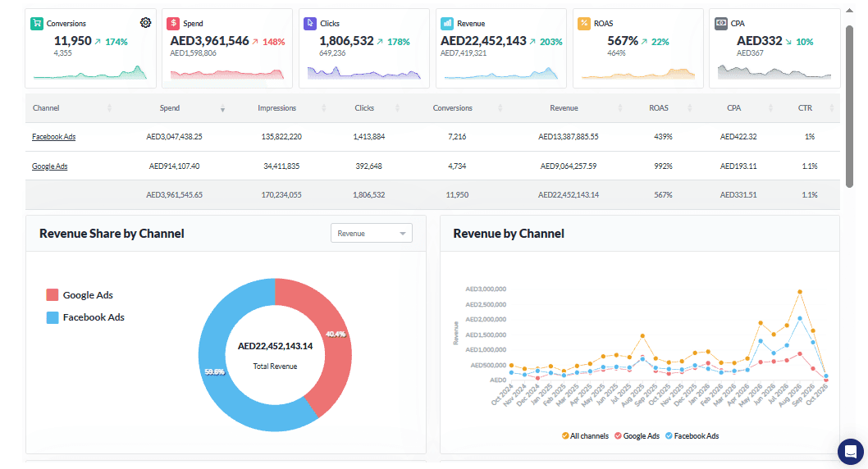This screenshot has height=469, width=868.
Task: Open the Revenue metric dropdown
Action: (x=372, y=233)
